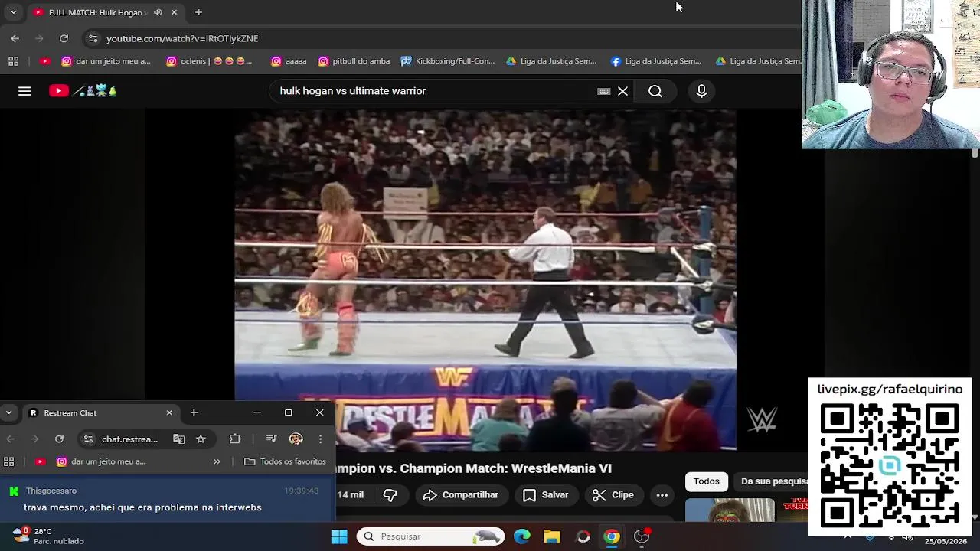Open Chrome profile avatar in Restream window
980x551 pixels.
[x=296, y=439]
